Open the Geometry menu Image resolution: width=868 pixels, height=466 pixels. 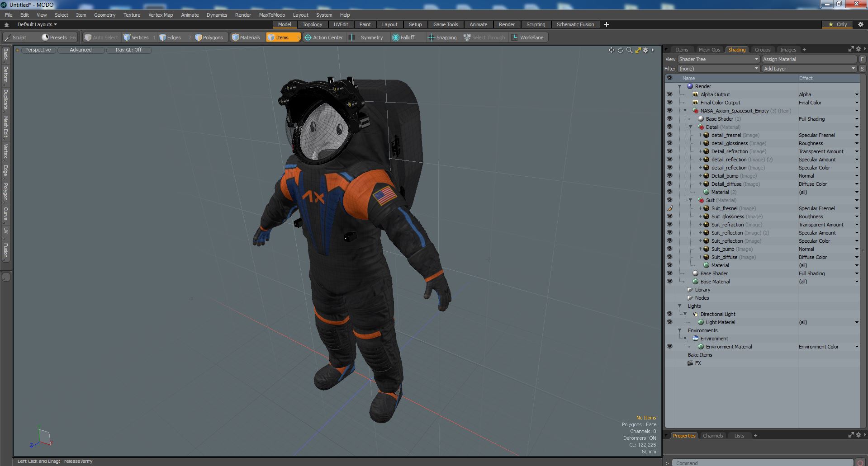click(104, 15)
